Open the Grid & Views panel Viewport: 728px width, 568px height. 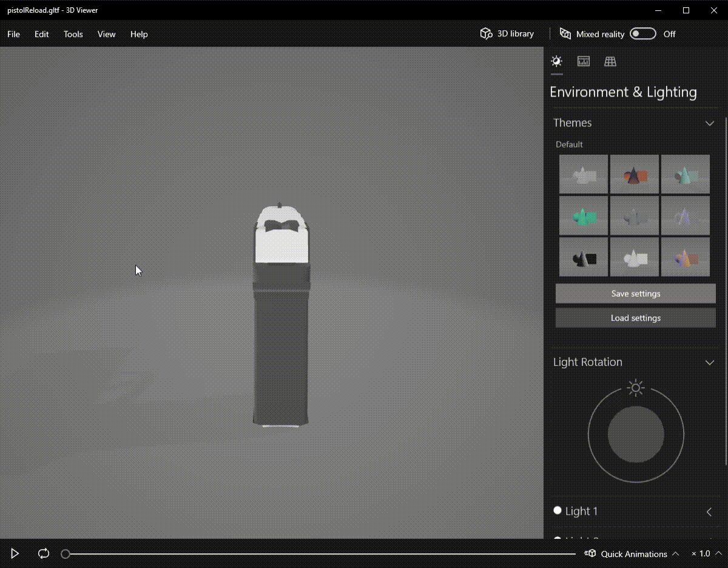point(610,61)
